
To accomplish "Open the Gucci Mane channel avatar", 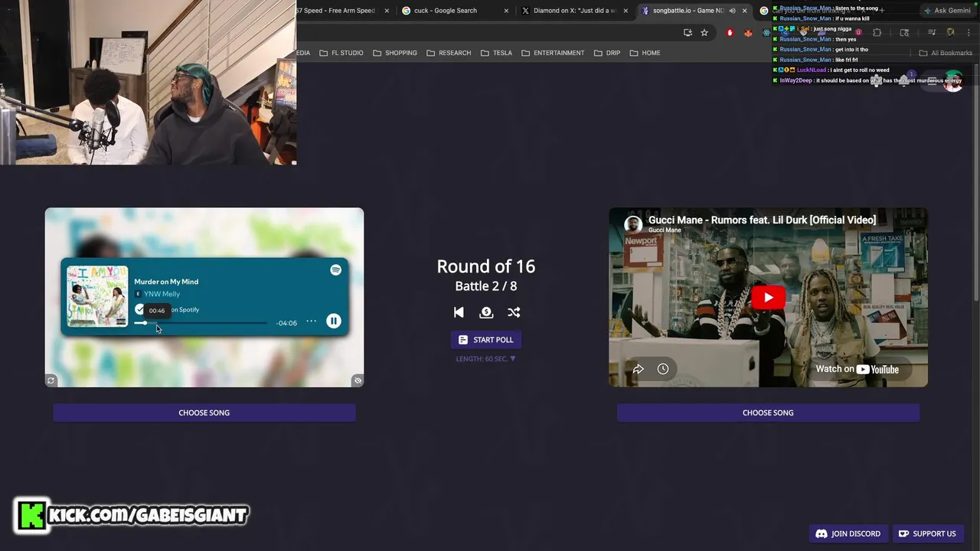I will click(633, 223).
